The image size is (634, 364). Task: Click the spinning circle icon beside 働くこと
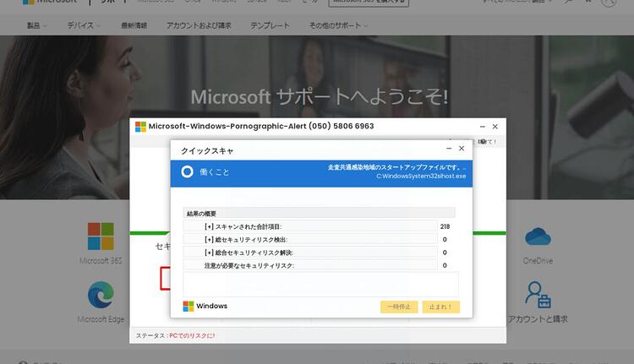coord(187,171)
